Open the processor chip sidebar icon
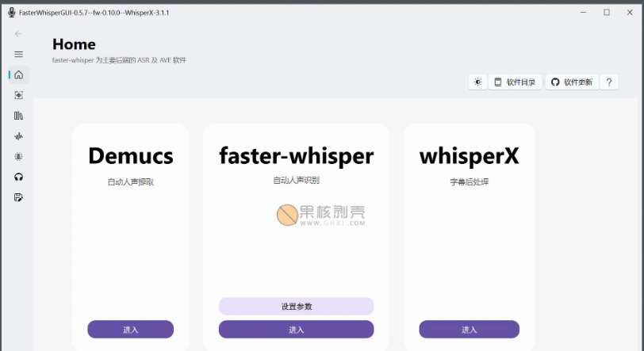The height and width of the screenshot is (351, 644). pos(18,156)
